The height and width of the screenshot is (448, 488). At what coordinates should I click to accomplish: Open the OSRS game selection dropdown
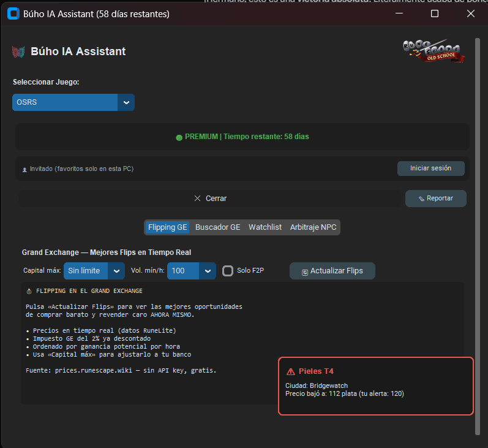click(73, 102)
